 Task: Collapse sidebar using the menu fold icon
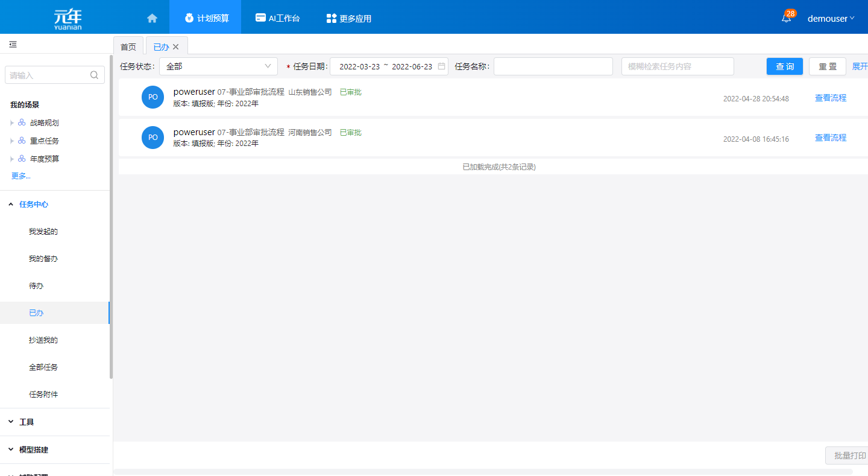pos(13,45)
